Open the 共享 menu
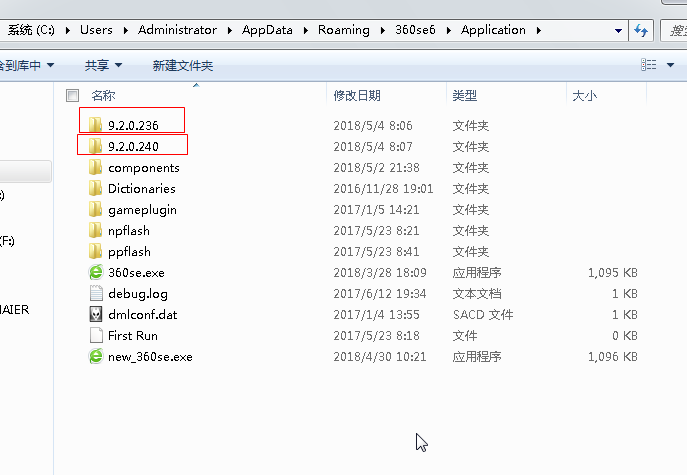The width and height of the screenshot is (687, 475). [103, 65]
